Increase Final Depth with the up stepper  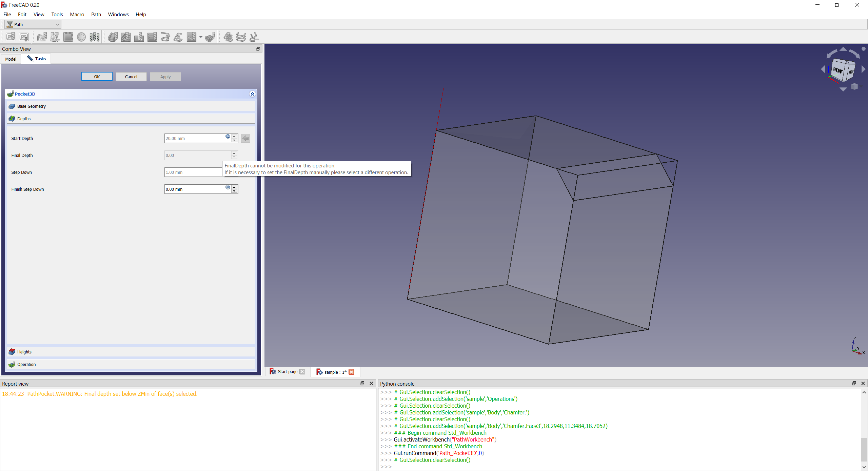click(234, 153)
